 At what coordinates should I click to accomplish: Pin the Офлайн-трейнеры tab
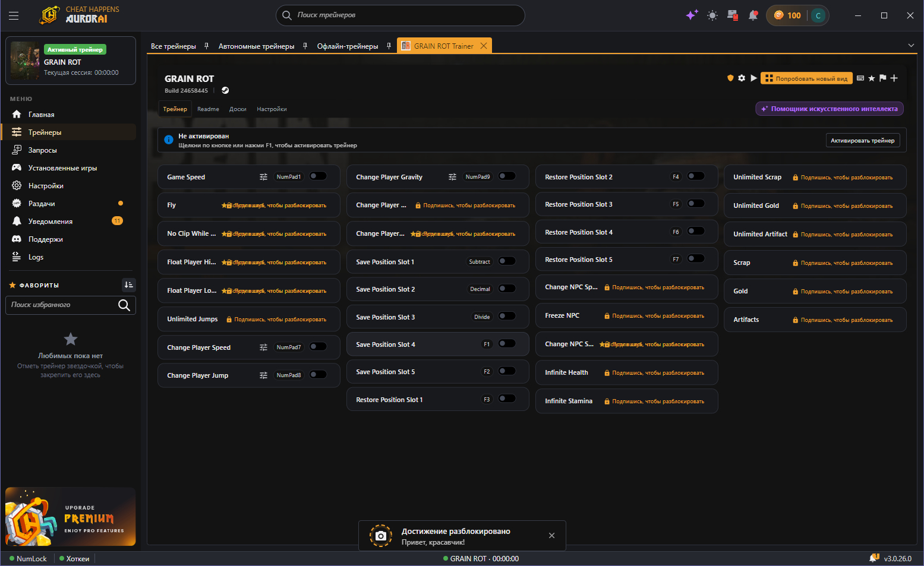tap(389, 46)
